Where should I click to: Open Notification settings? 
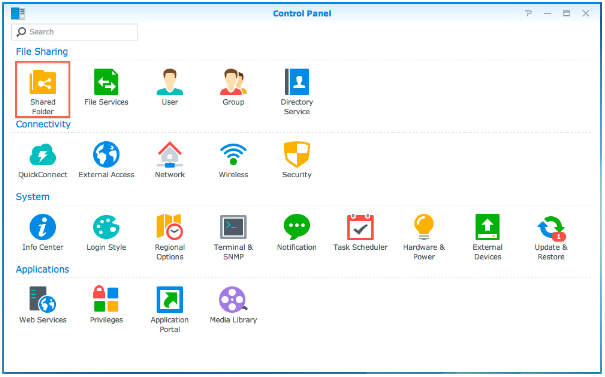click(x=297, y=233)
